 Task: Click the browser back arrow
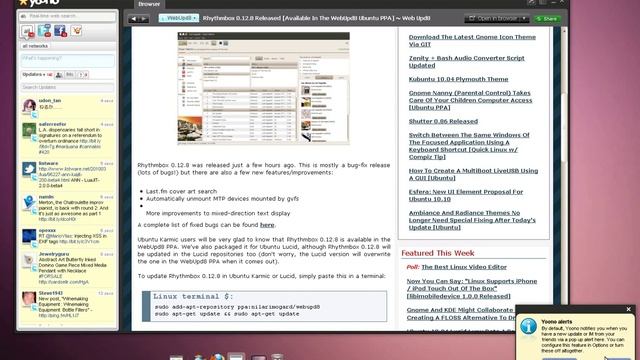click(x=133, y=19)
